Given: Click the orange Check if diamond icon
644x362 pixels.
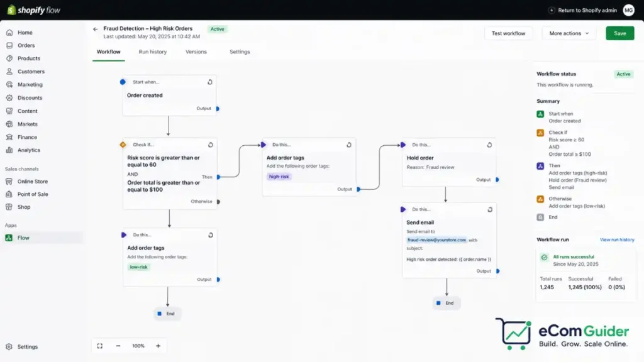Looking at the screenshot, I should pos(123,145).
